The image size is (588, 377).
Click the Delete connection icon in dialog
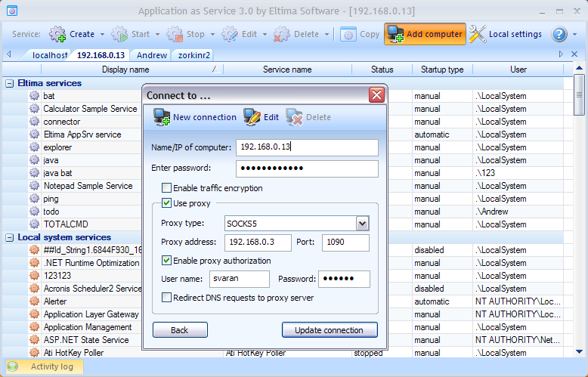[x=294, y=117]
